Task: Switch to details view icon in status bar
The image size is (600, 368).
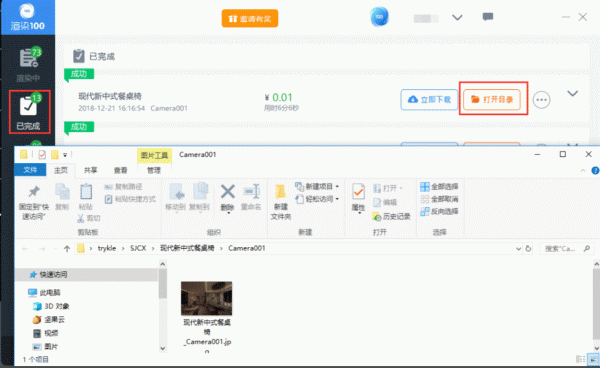Action: tap(581, 359)
